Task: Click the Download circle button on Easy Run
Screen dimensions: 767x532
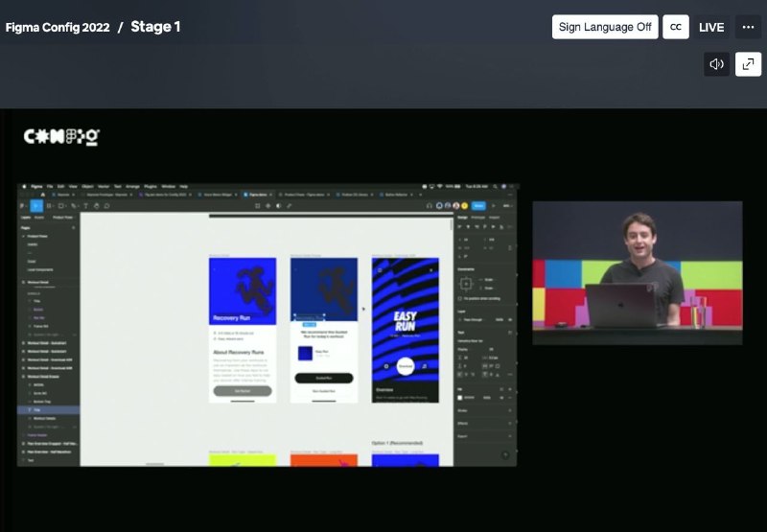Action: click(x=405, y=366)
